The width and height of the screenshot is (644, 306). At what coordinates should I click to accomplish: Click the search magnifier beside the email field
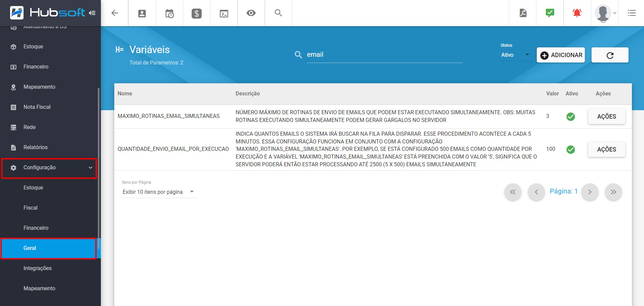point(298,55)
